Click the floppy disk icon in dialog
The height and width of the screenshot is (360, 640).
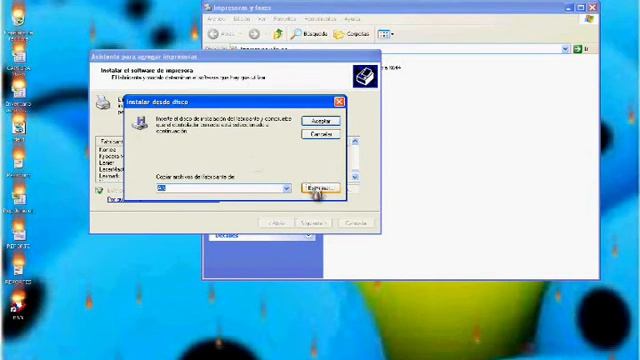tap(140, 122)
